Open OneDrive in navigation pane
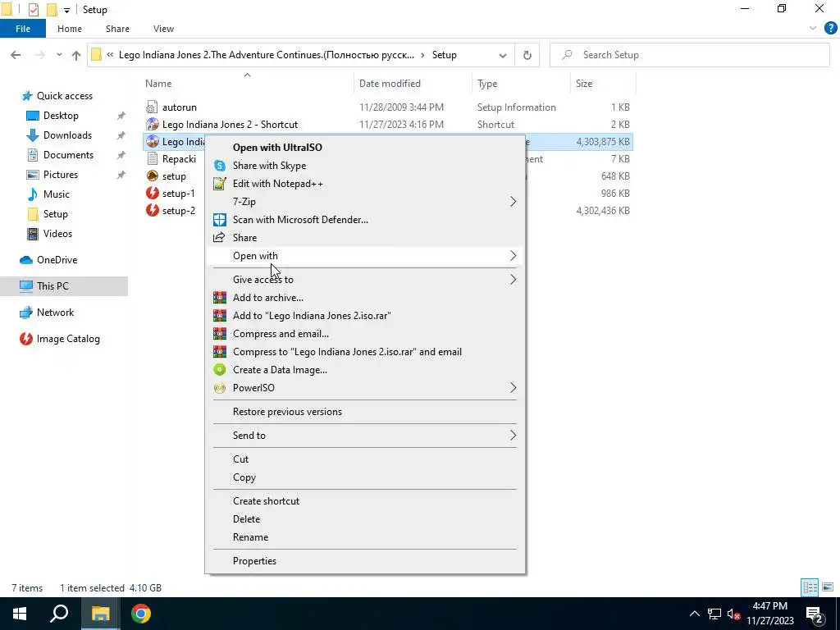Screen dimensions: 840x630 pyautogui.click(x=57, y=260)
